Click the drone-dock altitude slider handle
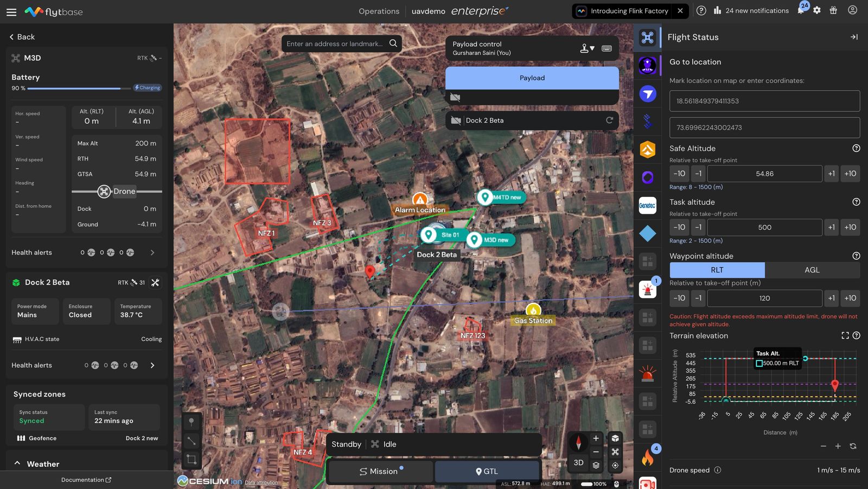 (104, 191)
